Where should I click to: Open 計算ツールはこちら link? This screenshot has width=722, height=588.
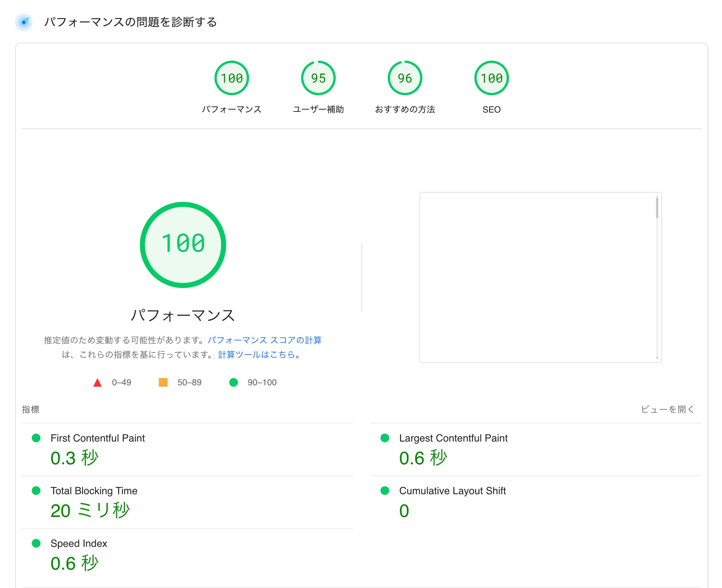259,355
